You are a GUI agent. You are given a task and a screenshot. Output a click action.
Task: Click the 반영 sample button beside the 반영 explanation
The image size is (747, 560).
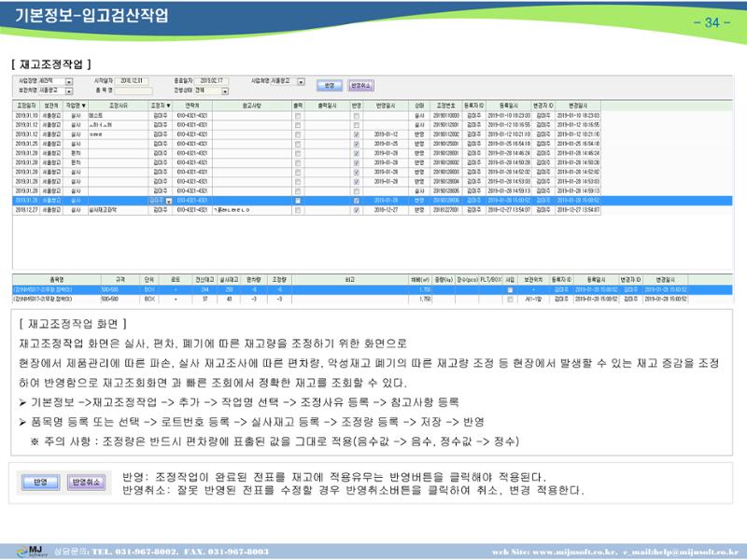coord(40,483)
